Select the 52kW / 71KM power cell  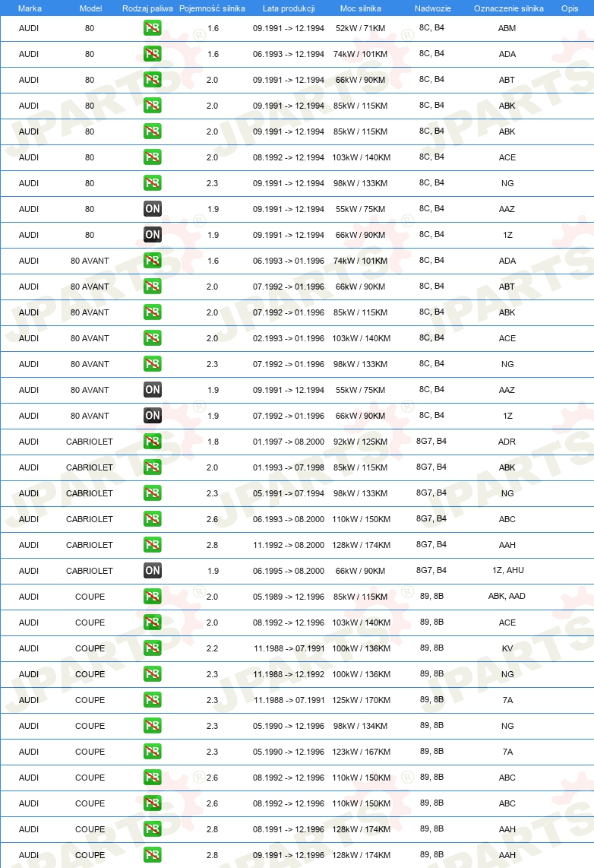pyautogui.click(x=361, y=28)
